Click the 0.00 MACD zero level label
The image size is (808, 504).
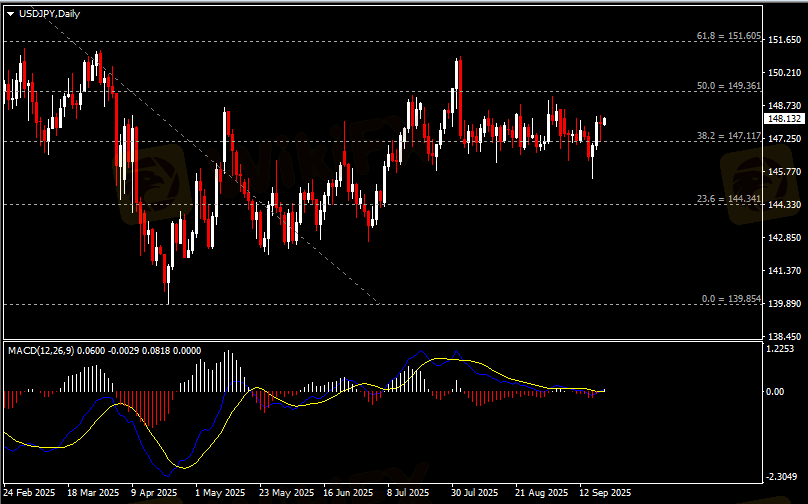pyautogui.click(x=774, y=391)
